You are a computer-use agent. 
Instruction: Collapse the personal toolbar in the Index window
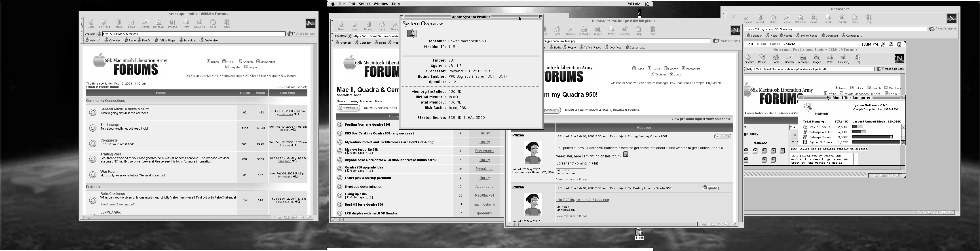[81, 40]
